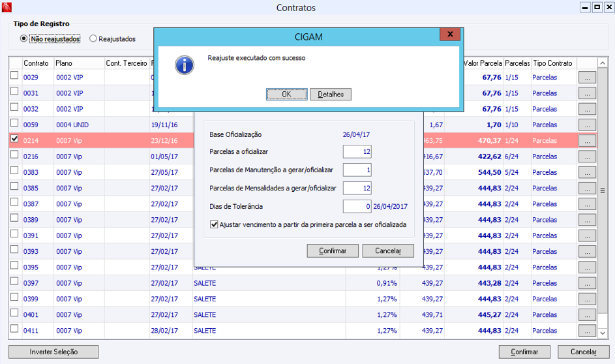Viewport: 615px width, 364px height.
Task: Open ellipsis details button for contract 0397
Action: coord(587,283)
